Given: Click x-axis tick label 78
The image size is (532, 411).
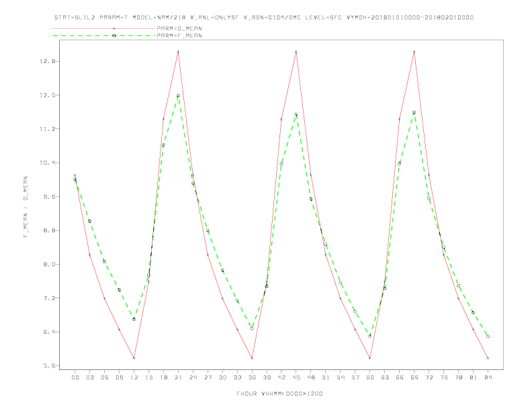Looking at the screenshot, I should click(458, 377).
